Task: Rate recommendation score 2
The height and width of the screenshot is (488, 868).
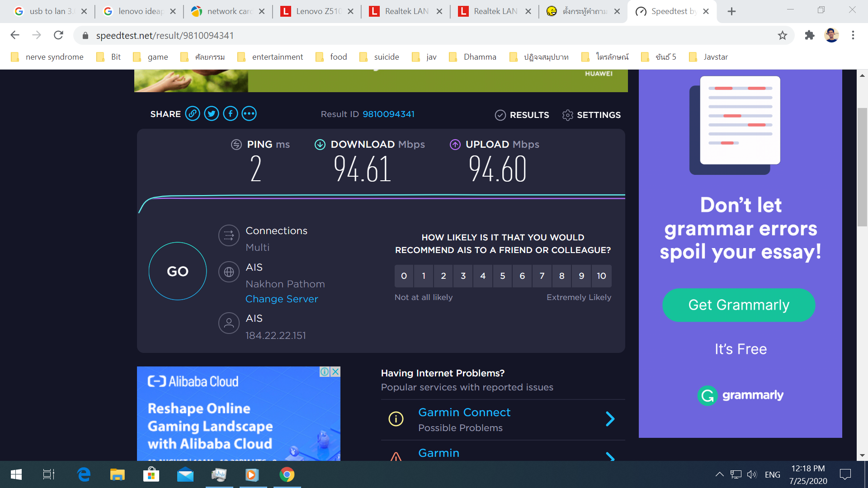Action: (443, 276)
